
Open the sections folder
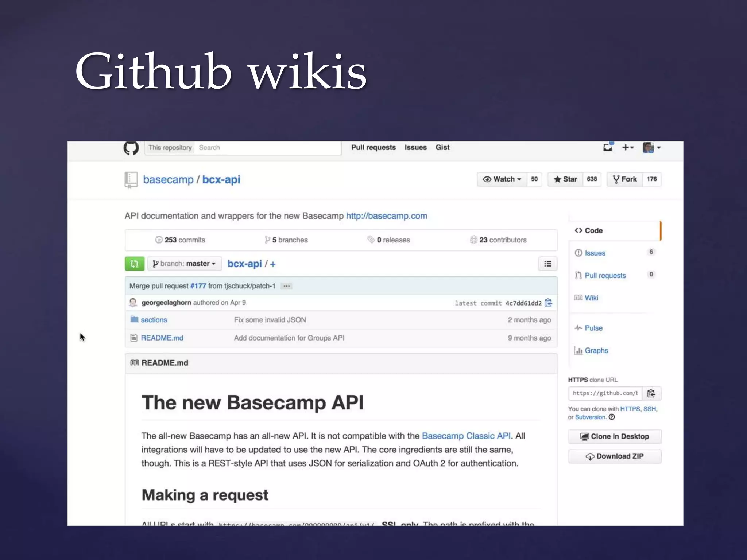154,320
